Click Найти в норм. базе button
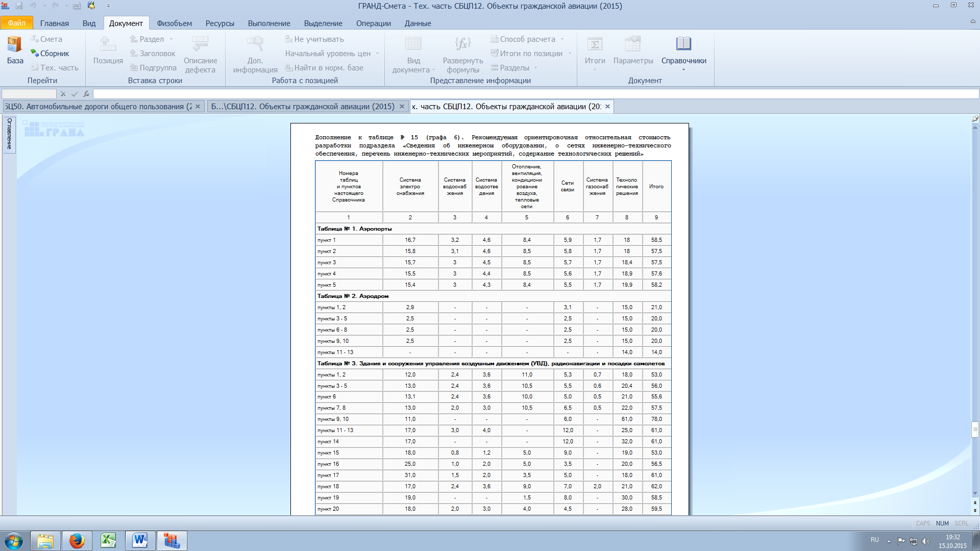This screenshot has width=980, height=551. click(x=324, y=68)
